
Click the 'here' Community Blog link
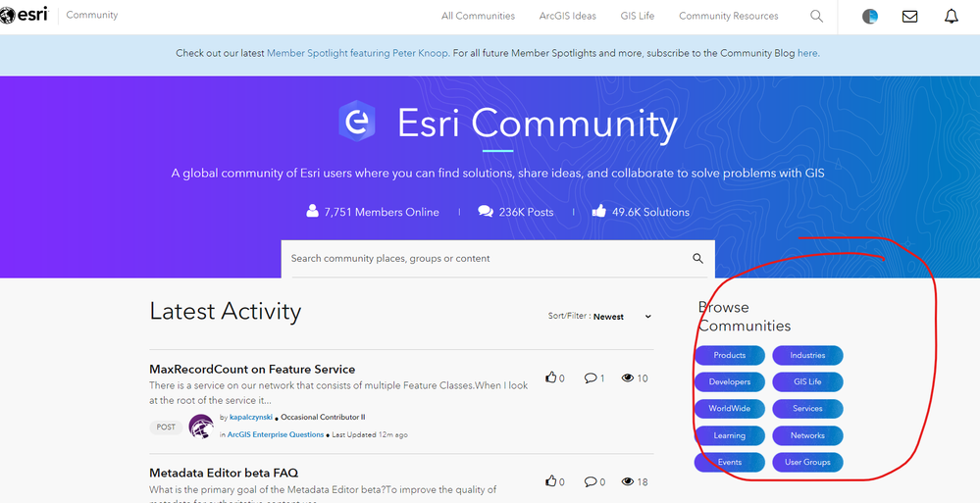click(x=807, y=53)
